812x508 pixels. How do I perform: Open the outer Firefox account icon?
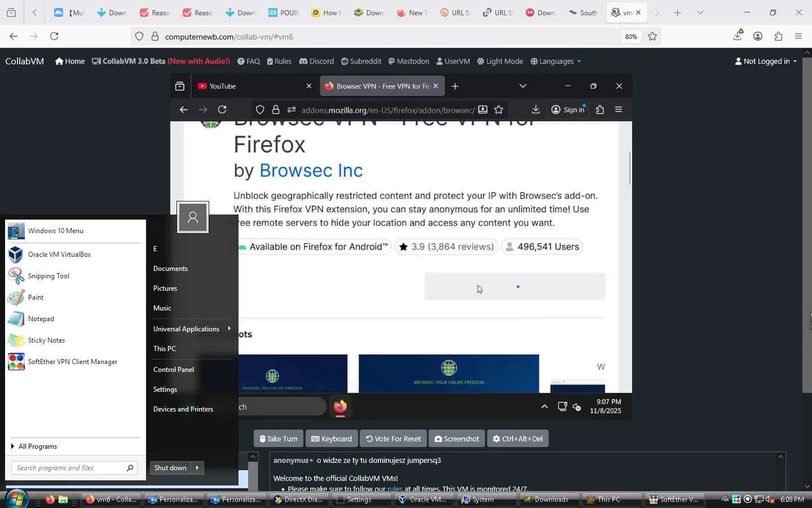pyautogui.click(x=758, y=36)
